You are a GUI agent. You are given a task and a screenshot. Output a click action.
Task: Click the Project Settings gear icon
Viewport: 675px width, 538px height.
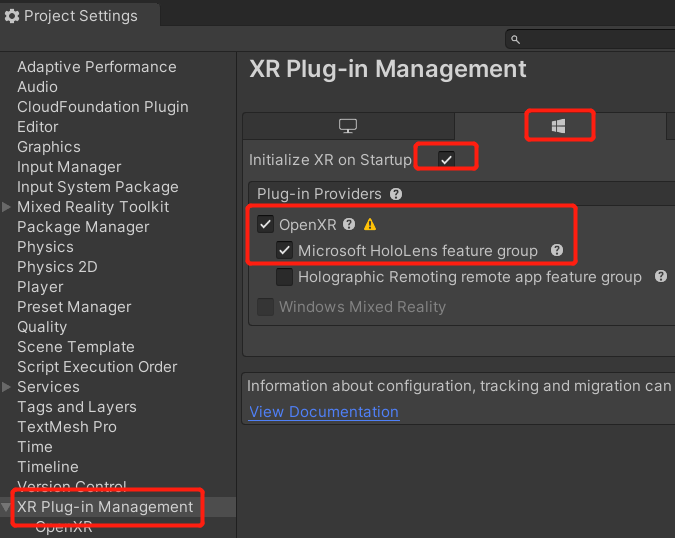click(x=12, y=16)
